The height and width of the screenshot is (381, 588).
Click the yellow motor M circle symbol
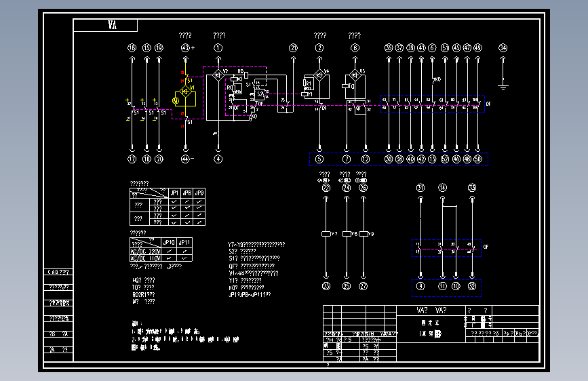click(x=176, y=100)
